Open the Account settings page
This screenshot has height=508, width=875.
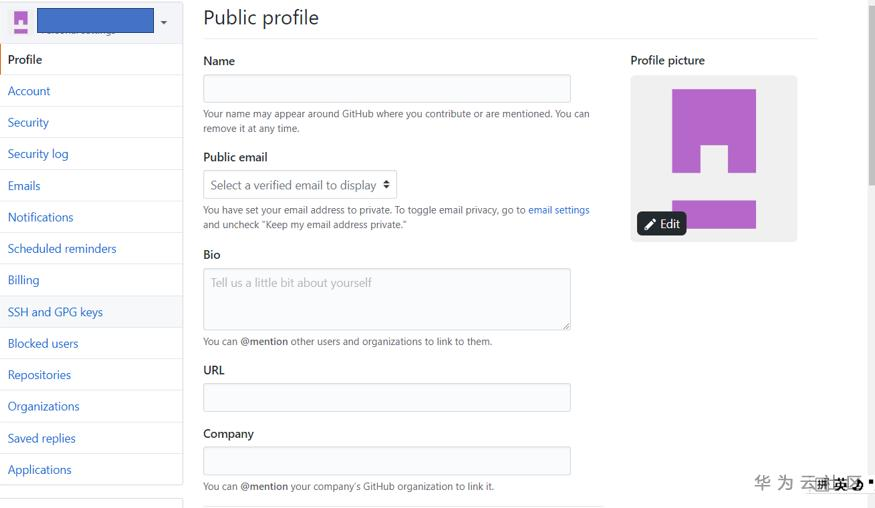[29, 91]
